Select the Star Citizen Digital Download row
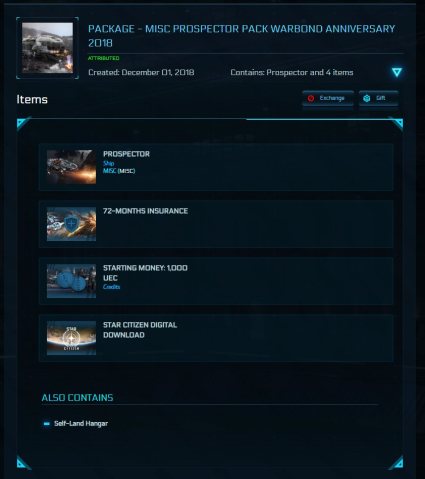This screenshot has width=425, height=479. (216, 338)
